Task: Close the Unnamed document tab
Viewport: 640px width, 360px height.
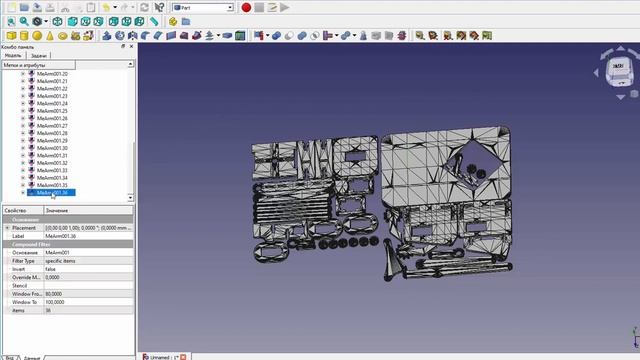Action: [183, 357]
